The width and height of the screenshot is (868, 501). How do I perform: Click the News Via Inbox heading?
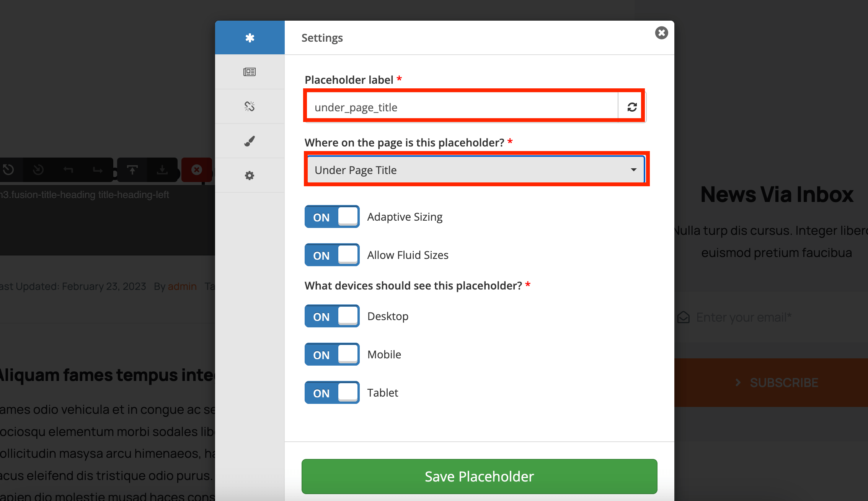[777, 194]
